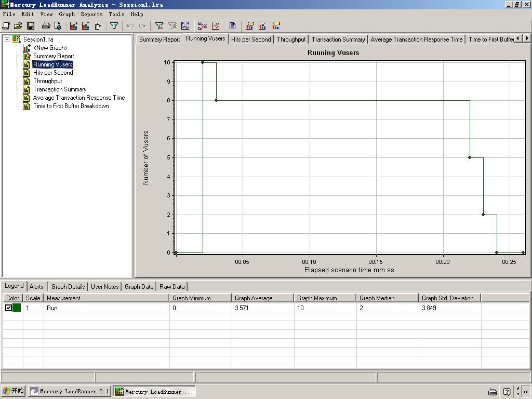Click the funnel filter toolbar icon
This screenshot has height=399, width=532.
click(x=114, y=26)
